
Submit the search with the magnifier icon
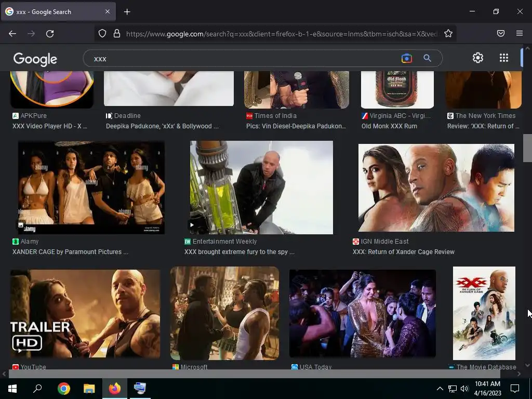click(427, 58)
